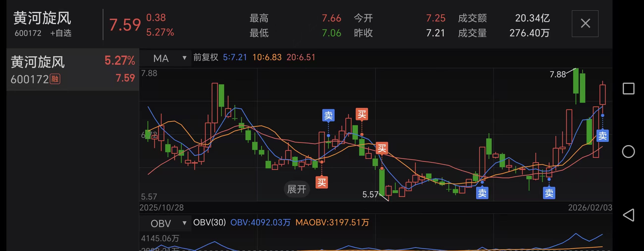Click the 前复权 price adjustment label

[x=206, y=57]
